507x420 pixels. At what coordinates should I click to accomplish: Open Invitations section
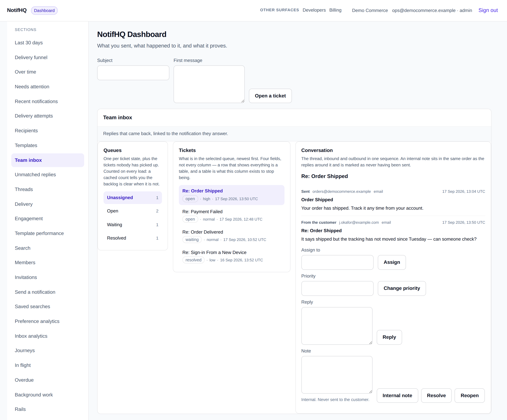48,277
